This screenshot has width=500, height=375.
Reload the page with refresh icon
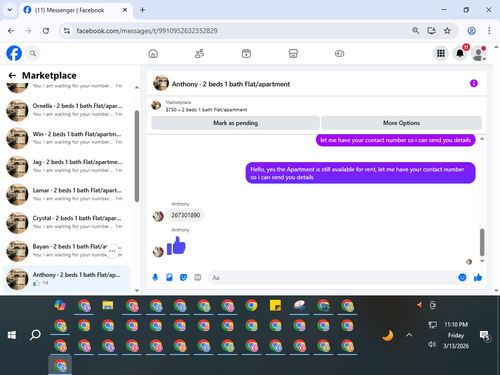pos(46,31)
